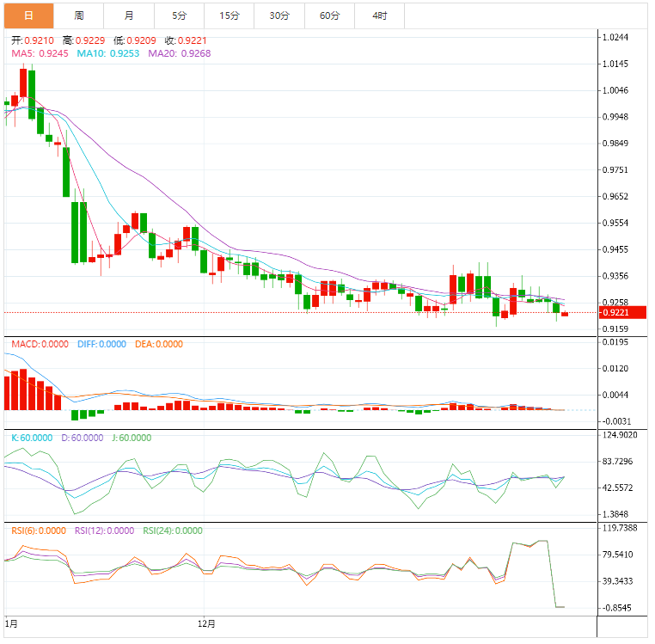The height and width of the screenshot is (644, 655).
Task: Click the red 0.9221 current price tag
Action: (x=622, y=313)
